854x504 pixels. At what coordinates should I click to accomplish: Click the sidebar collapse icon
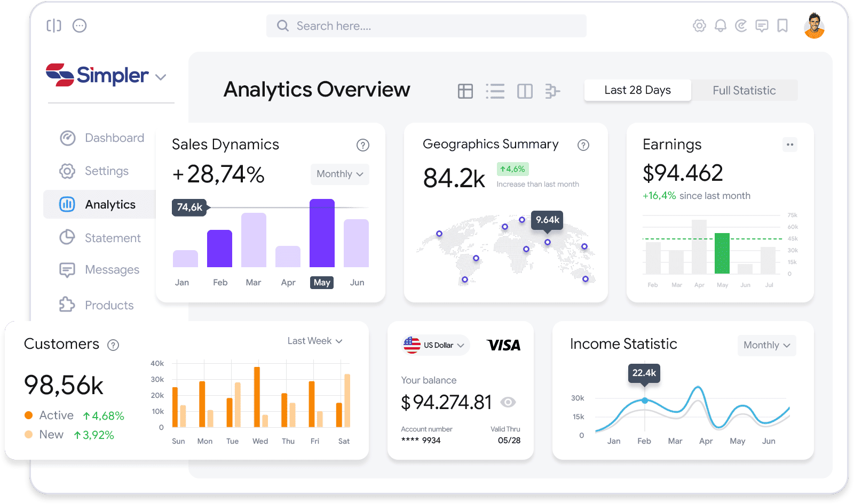pos(54,26)
